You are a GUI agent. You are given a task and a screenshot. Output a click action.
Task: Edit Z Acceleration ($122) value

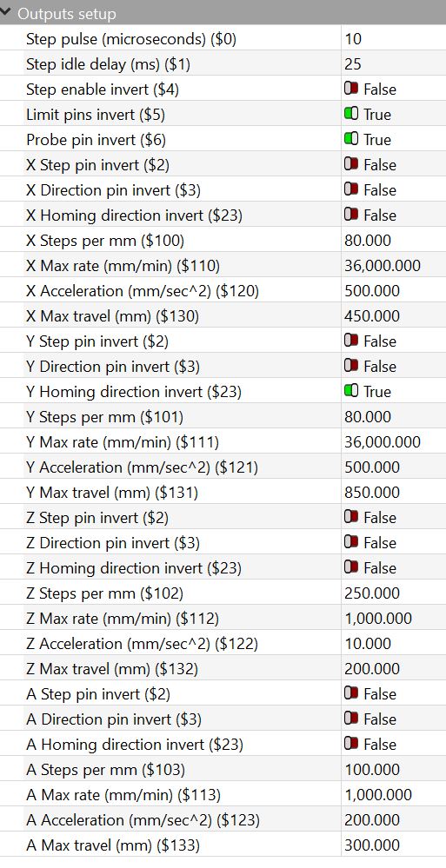[393, 643]
